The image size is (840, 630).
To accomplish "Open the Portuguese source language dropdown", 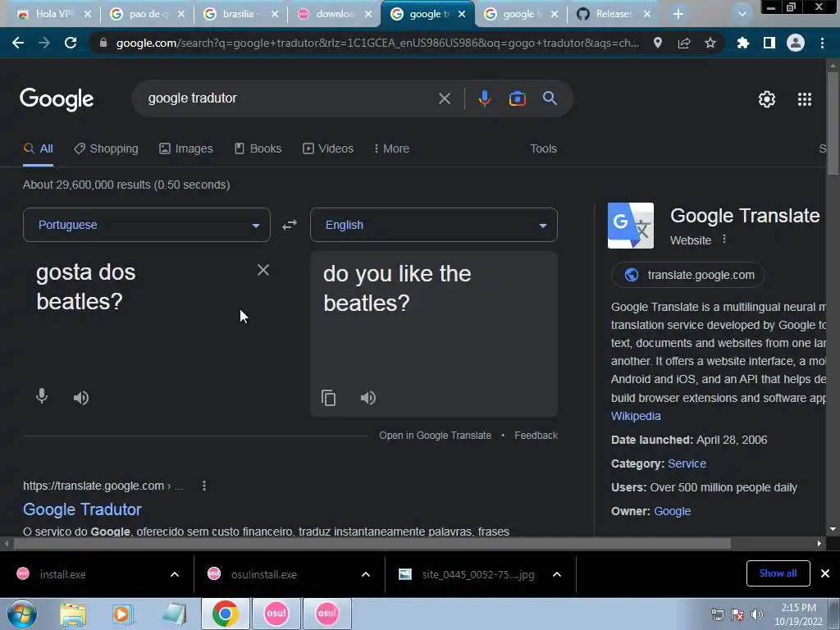I will [147, 225].
